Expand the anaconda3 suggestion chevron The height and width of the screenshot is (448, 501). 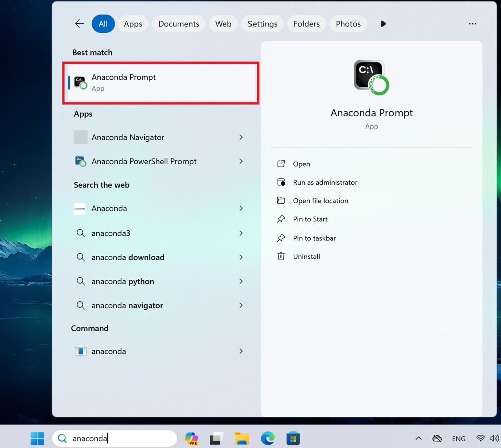(241, 233)
